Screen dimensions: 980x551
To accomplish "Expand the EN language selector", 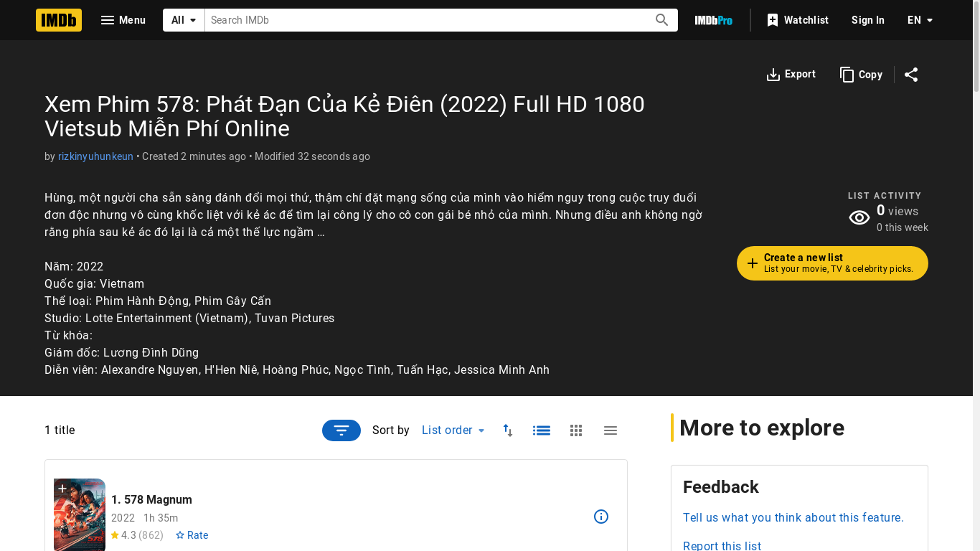I will [920, 20].
